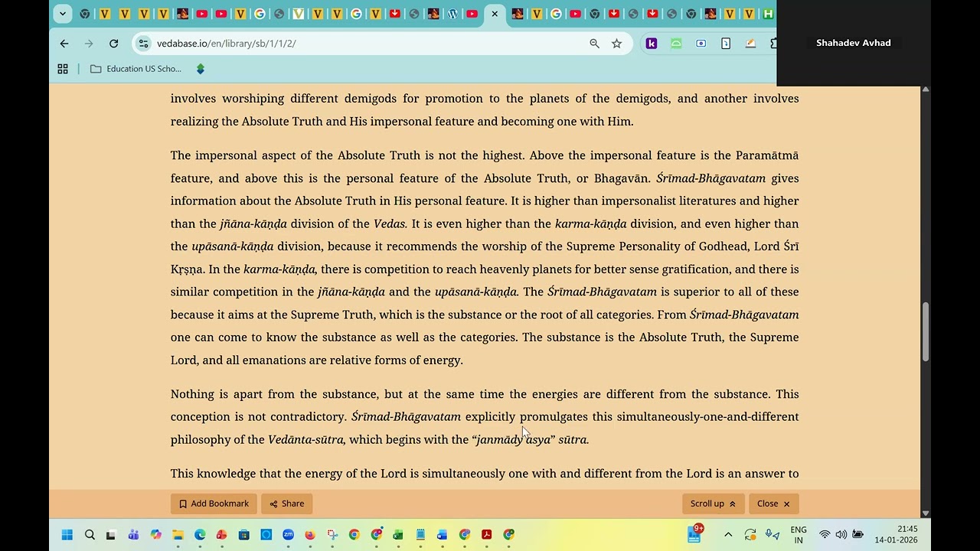Open the document extension icon
980x551 pixels.
(x=726, y=44)
